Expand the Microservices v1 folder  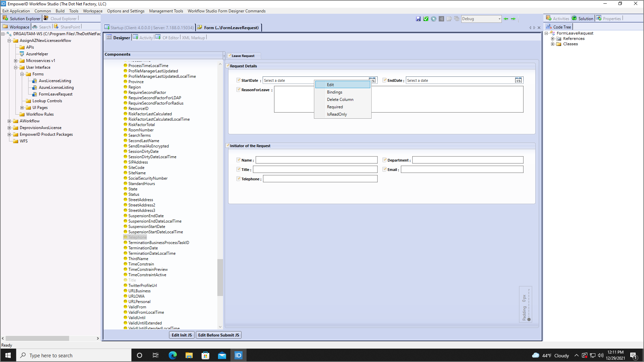pos(16,61)
